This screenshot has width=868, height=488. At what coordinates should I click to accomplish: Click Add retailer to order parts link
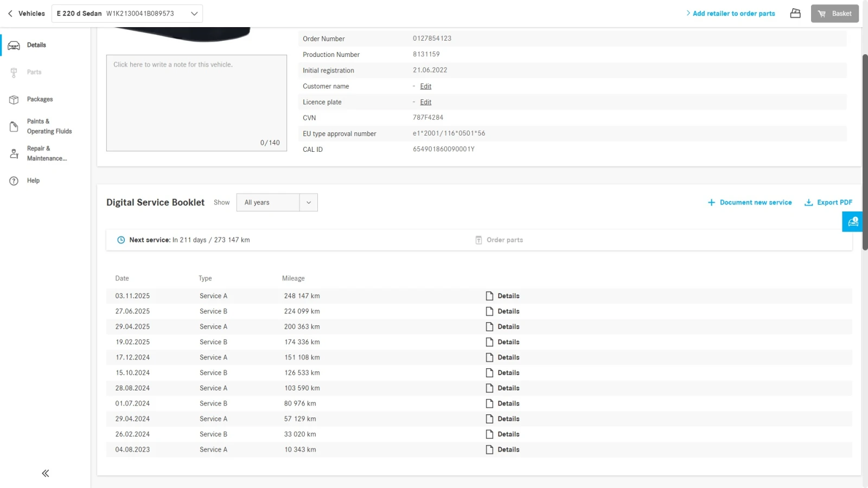733,14
